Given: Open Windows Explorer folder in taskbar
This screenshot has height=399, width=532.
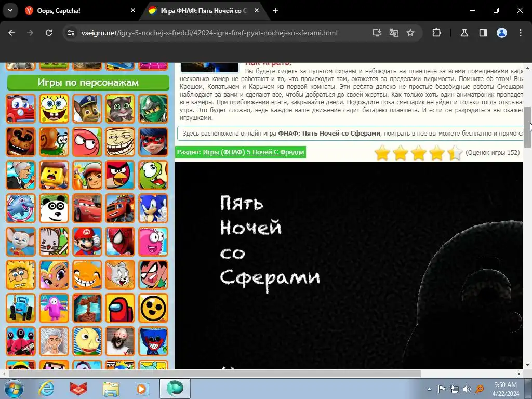Looking at the screenshot, I should pos(111,389).
